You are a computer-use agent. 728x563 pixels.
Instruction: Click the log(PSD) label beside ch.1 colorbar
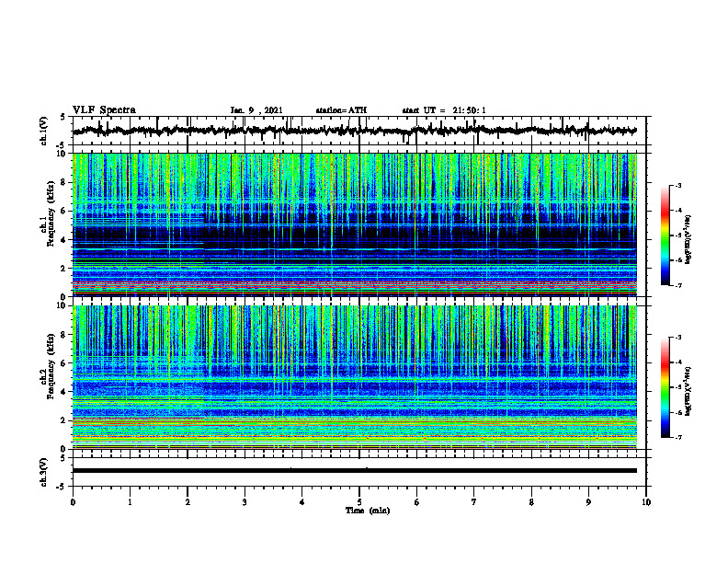pyautogui.click(x=688, y=240)
